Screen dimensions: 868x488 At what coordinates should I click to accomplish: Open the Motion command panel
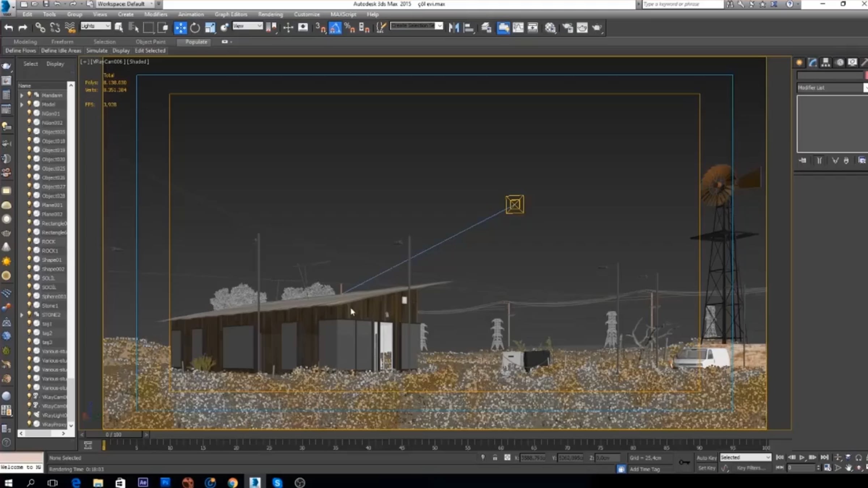coord(840,63)
